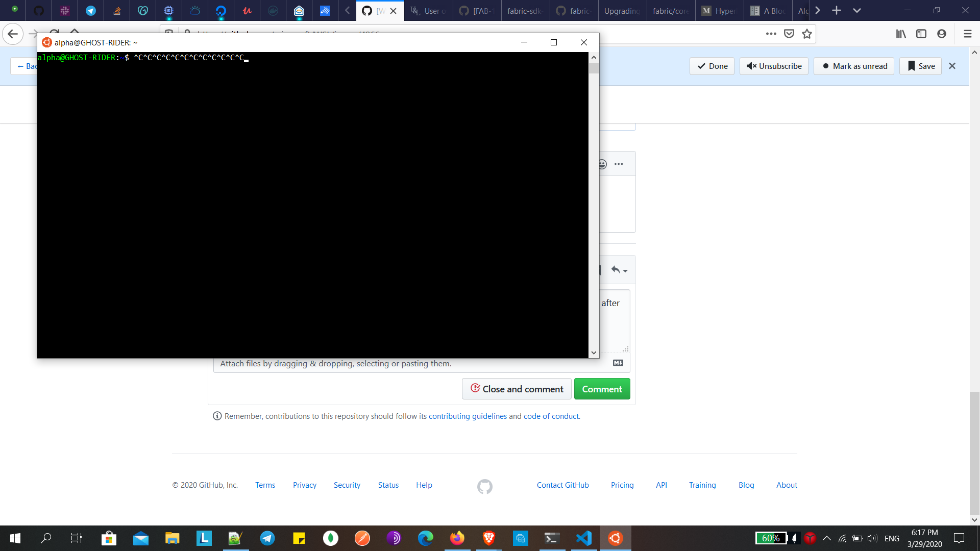Open the Firefox hamburger menu
The height and width of the screenshot is (551, 980).
pos(967,34)
